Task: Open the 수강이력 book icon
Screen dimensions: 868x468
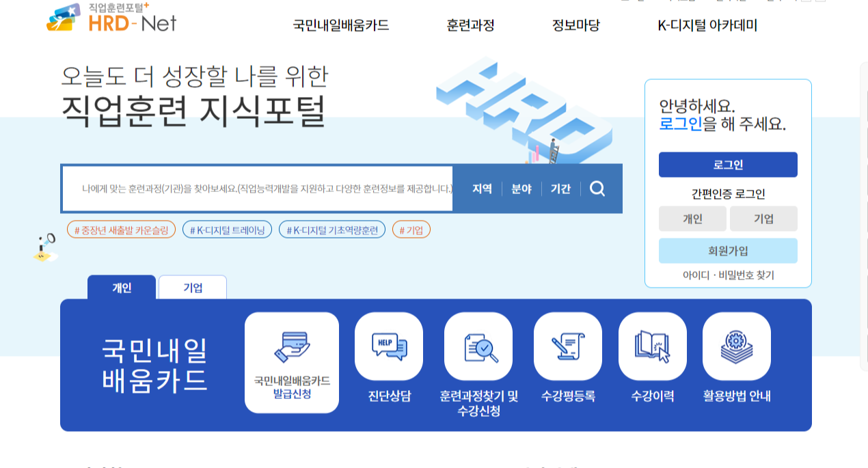Action: pyautogui.click(x=653, y=346)
